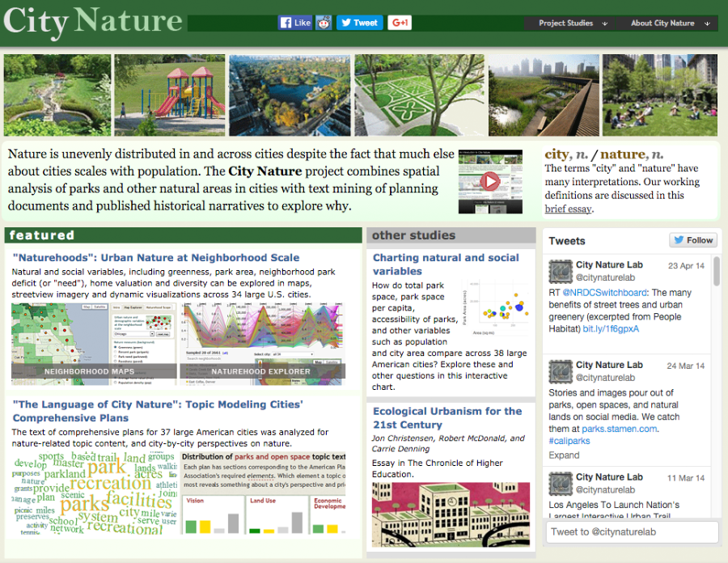This screenshot has height=563, width=728.
Task: Share the page via the Reddit alien icon
Action: (x=323, y=22)
